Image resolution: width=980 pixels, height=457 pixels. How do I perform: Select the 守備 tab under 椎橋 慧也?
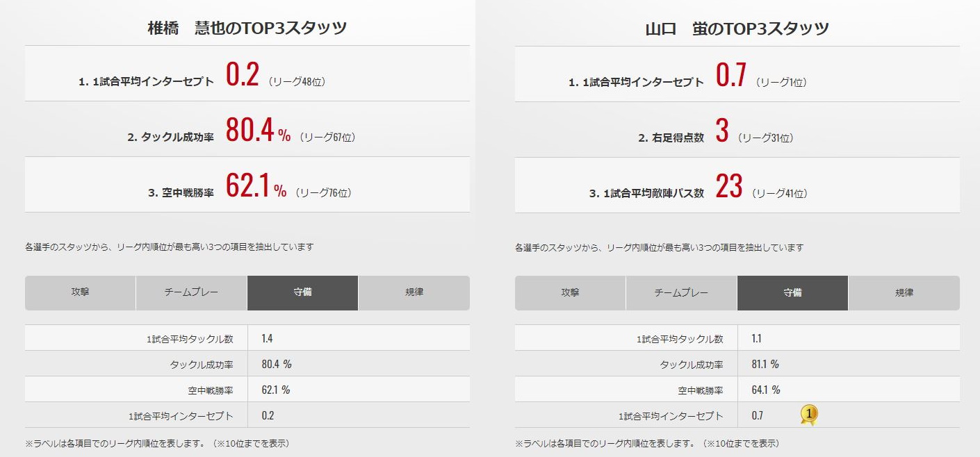click(302, 292)
